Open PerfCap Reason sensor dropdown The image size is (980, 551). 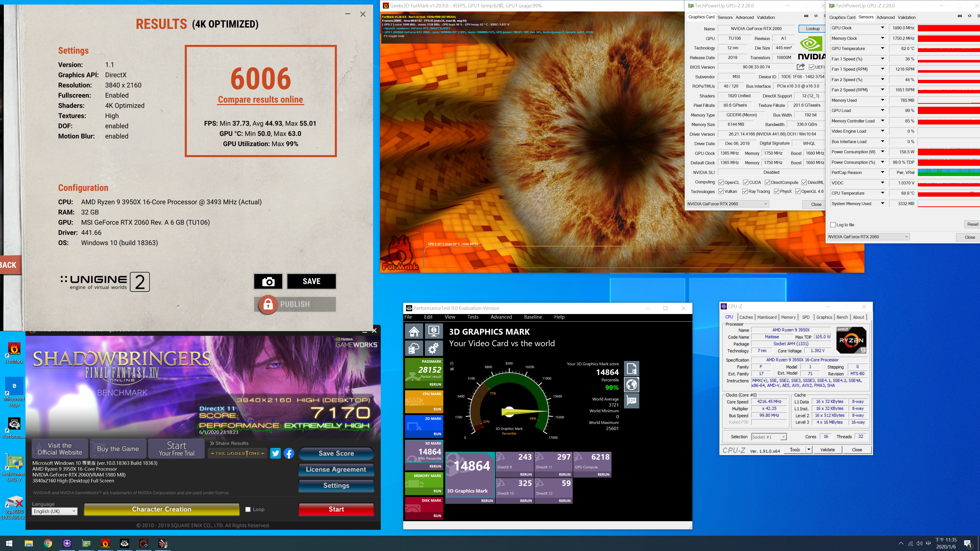tap(882, 172)
